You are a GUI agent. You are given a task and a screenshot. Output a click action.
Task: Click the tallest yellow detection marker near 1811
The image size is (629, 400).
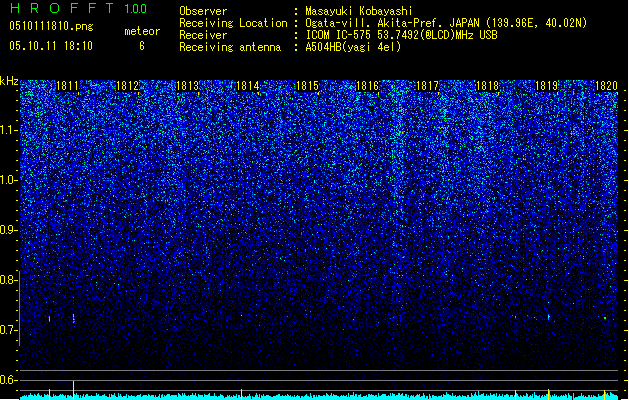coord(73,390)
